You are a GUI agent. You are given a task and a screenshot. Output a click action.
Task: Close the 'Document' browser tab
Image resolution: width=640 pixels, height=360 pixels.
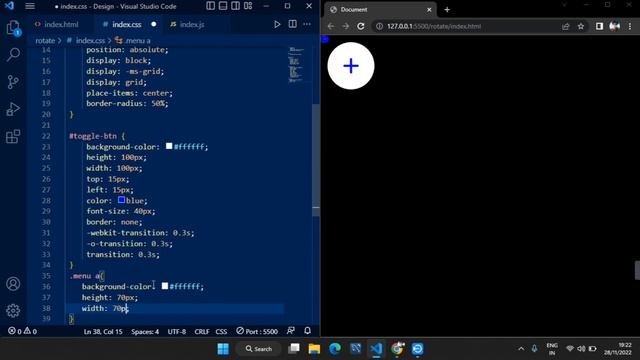click(x=429, y=9)
